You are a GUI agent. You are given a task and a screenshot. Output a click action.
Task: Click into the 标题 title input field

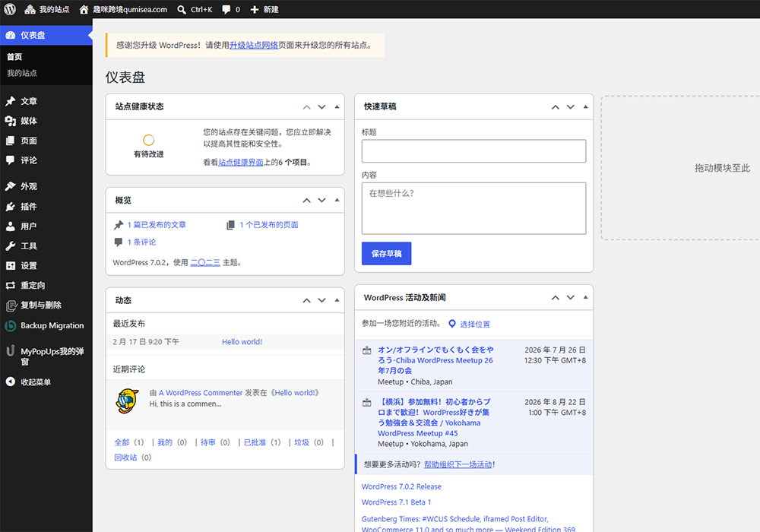click(x=473, y=151)
